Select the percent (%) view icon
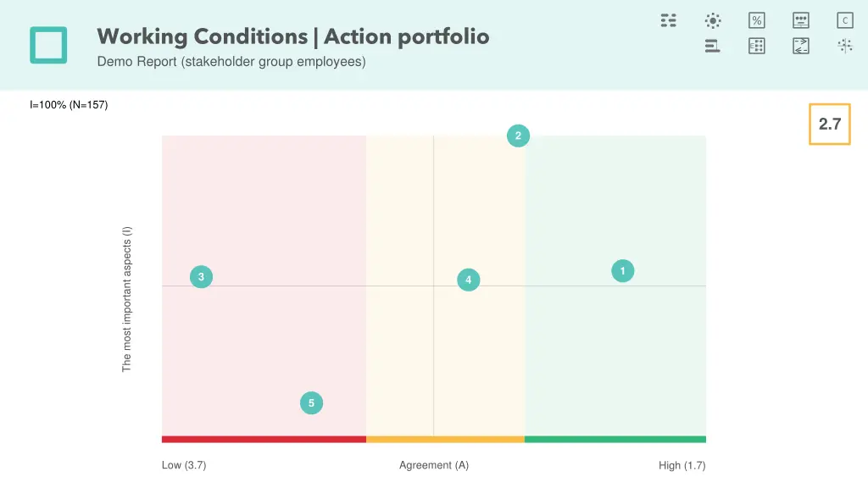Image resolution: width=868 pixels, height=488 pixels. coord(757,20)
